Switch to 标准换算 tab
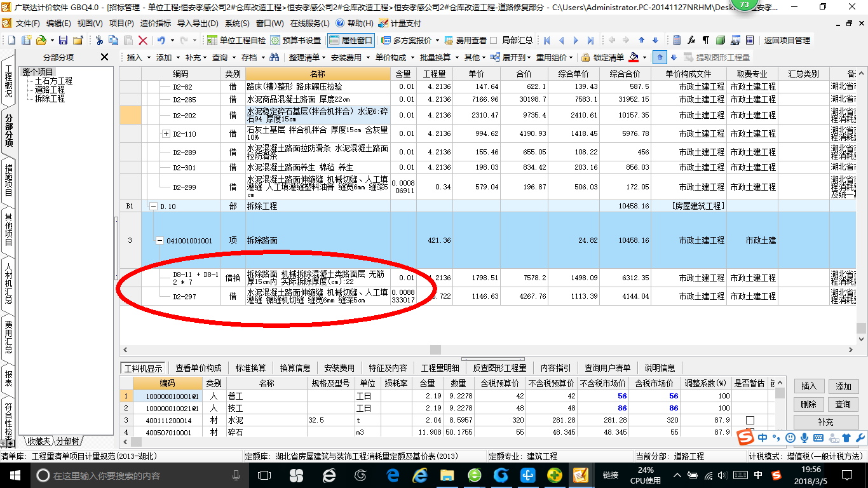The image size is (868, 488). [x=250, y=368]
